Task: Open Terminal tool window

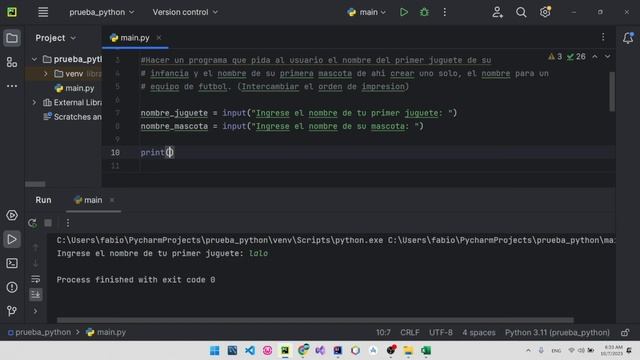Action: pos(12,263)
